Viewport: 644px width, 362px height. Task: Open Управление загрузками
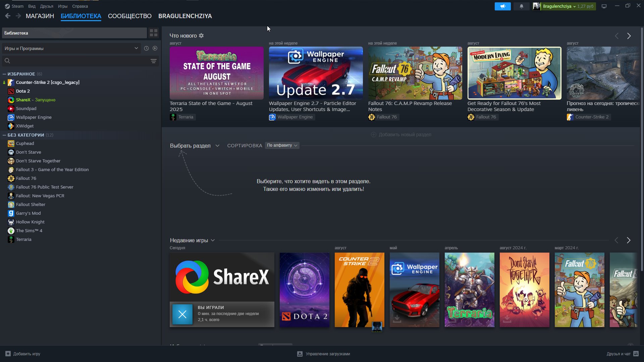click(x=324, y=354)
